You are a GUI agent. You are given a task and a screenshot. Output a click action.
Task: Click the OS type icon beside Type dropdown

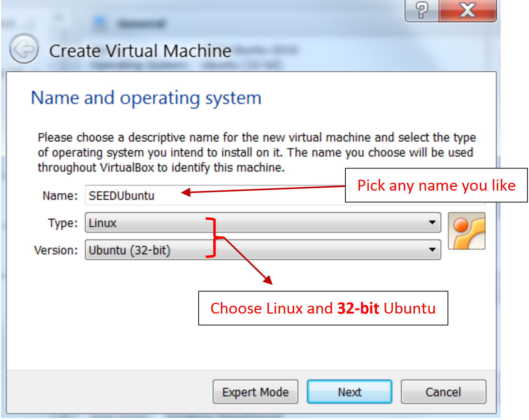click(x=467, y=231)
